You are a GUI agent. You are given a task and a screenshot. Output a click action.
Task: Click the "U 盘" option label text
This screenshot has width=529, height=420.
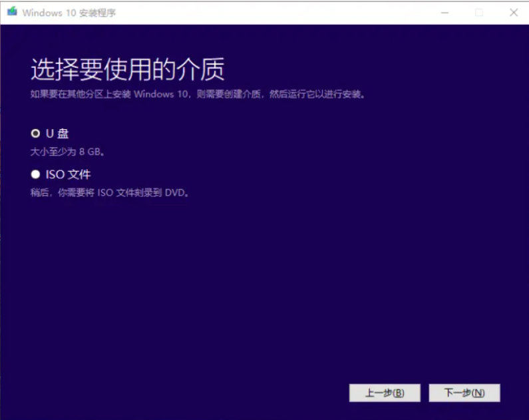tap(57, 134)
